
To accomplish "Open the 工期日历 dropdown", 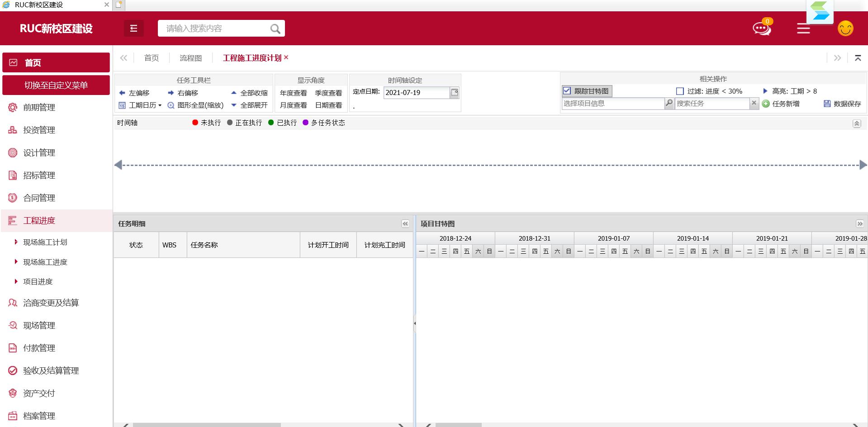I will pyautogui.click(x=140, y=105).
